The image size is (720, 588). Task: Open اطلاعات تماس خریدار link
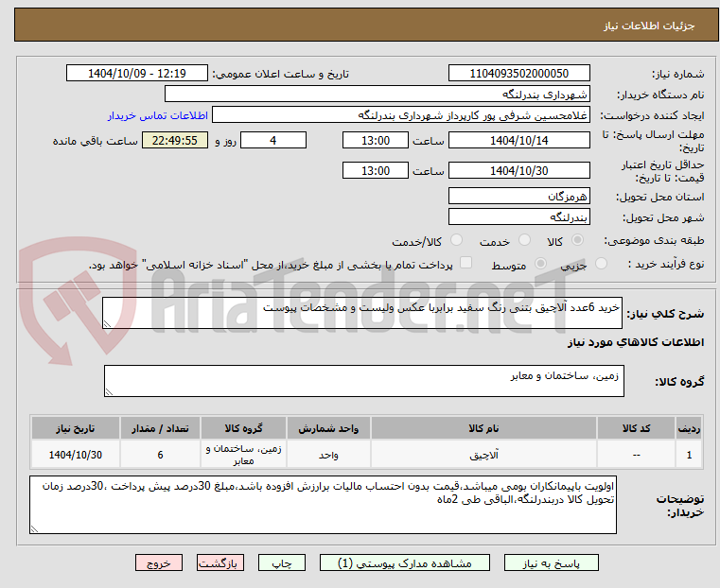pos(158,115)
